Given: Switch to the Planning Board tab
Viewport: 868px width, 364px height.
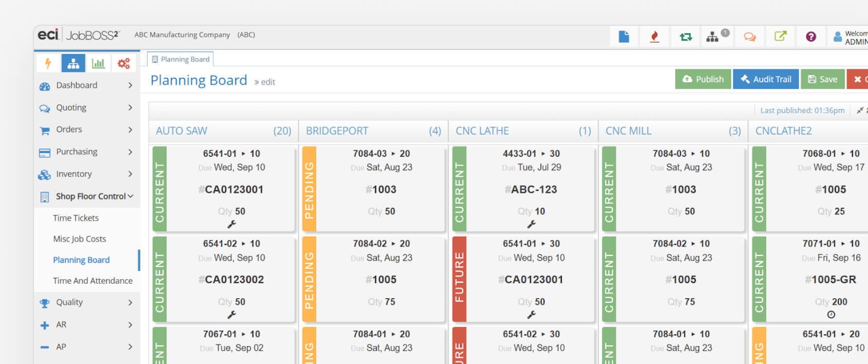Looking at the screenshot, I should [180, 59].
